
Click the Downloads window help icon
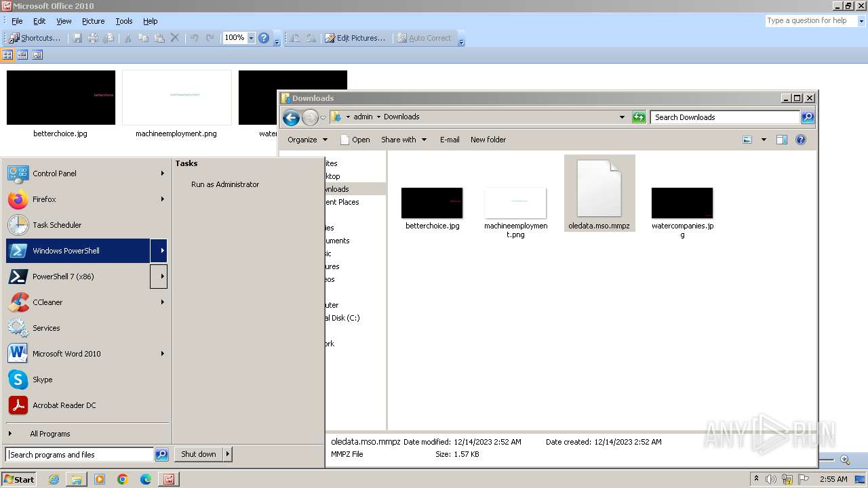[801, 140]
